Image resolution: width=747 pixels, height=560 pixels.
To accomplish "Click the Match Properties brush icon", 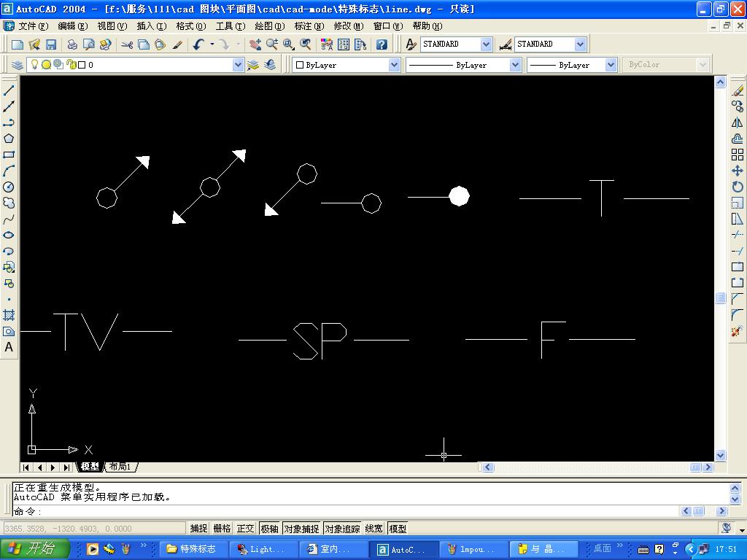I will coord(177,44).
